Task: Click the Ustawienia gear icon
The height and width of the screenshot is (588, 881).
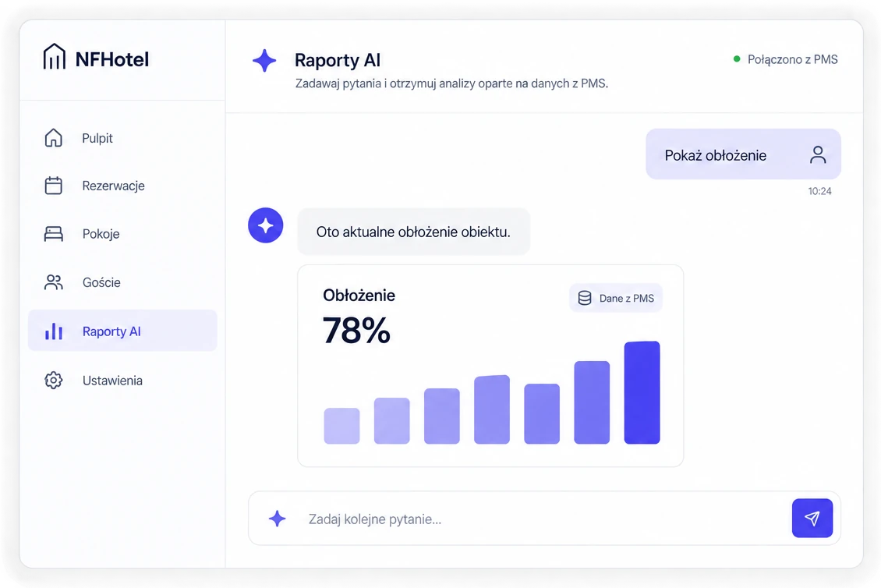Action: click(x=53, y=380)
